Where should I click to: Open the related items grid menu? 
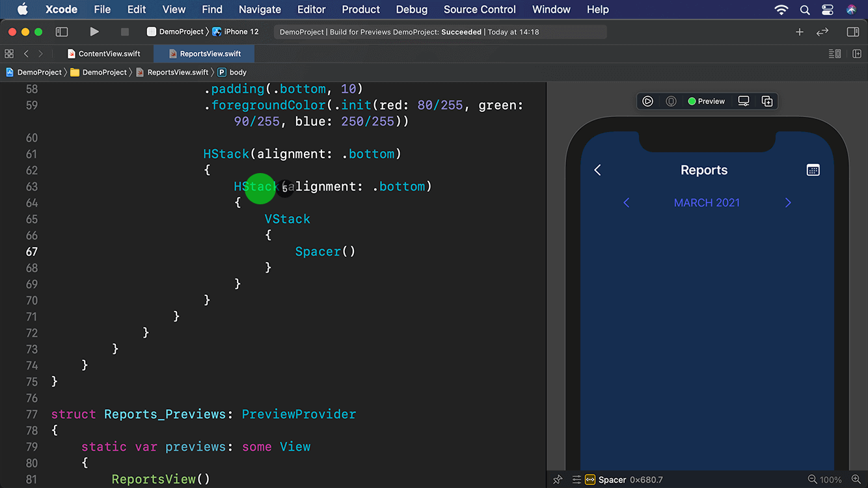[9, 54]
